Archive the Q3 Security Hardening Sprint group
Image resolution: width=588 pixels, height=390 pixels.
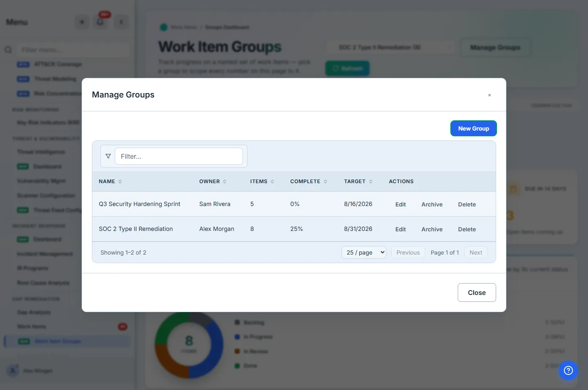coord(432,204)
